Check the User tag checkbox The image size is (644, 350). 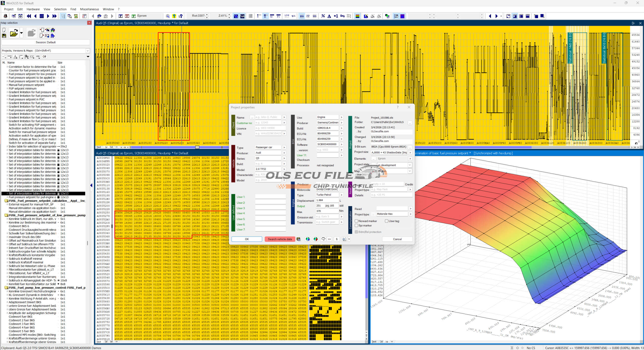pyautogui.click(x=386, y=221)
